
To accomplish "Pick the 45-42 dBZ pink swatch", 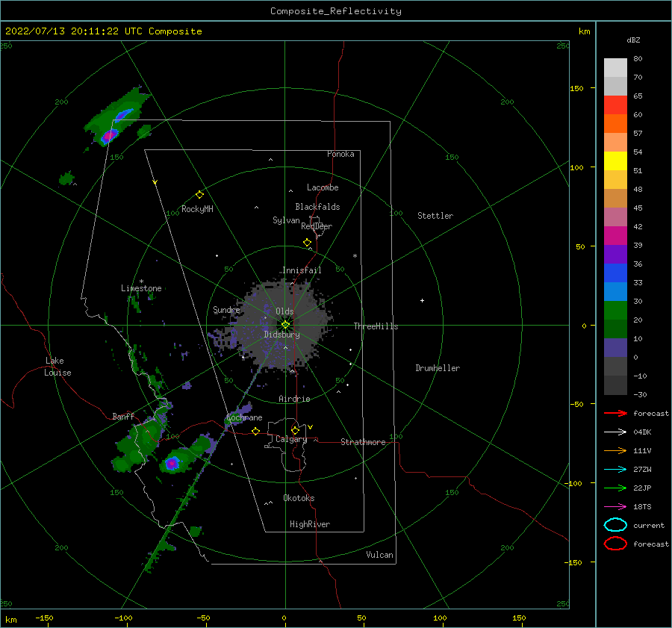I will (x=615, y=217).
